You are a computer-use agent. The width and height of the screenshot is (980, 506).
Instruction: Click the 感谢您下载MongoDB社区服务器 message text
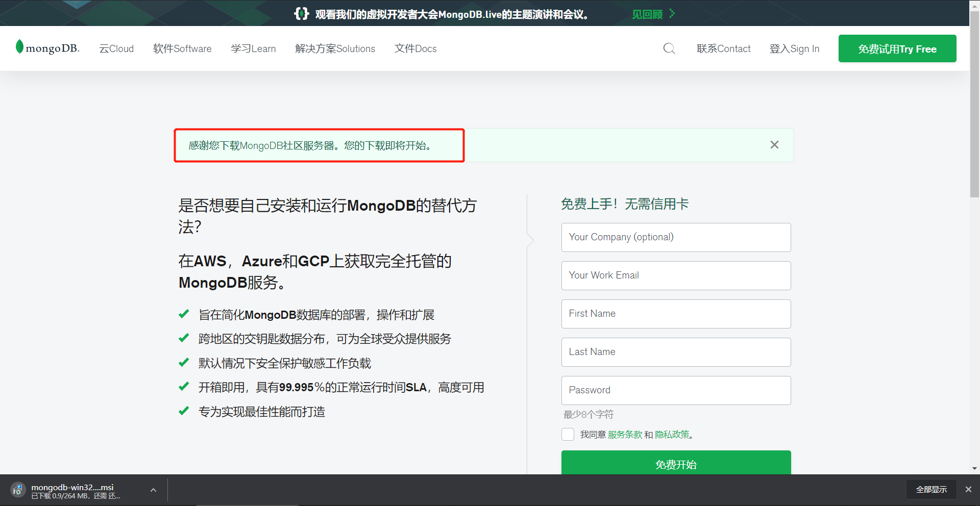coord(310,146)
